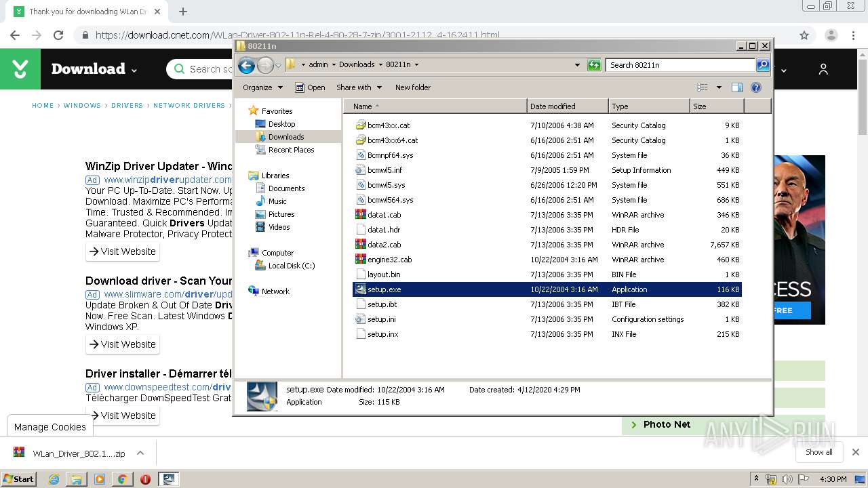868x488 pixels.
Task: Expand the address bar history dropdown
Action: (x=577, y=65)
